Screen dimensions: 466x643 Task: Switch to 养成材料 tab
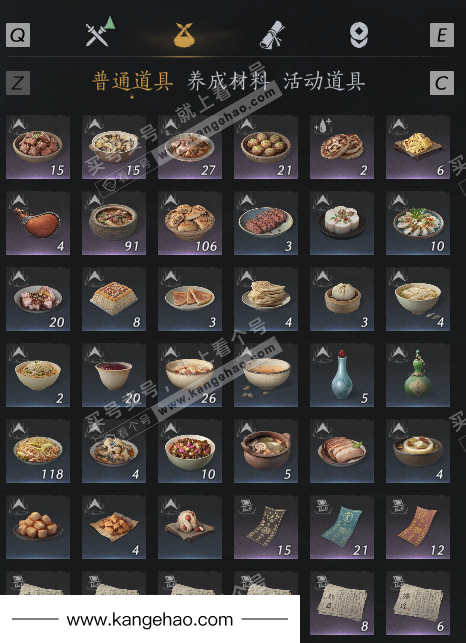coord(228,81)
